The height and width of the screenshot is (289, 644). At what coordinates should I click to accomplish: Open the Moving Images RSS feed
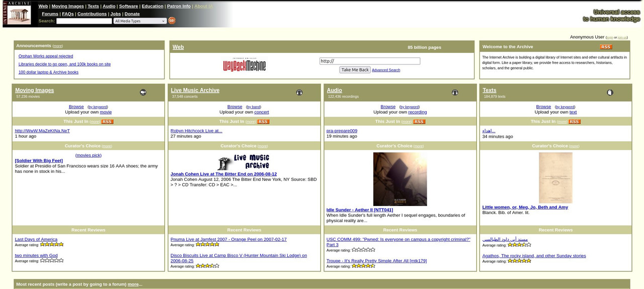tap(107, 122)
